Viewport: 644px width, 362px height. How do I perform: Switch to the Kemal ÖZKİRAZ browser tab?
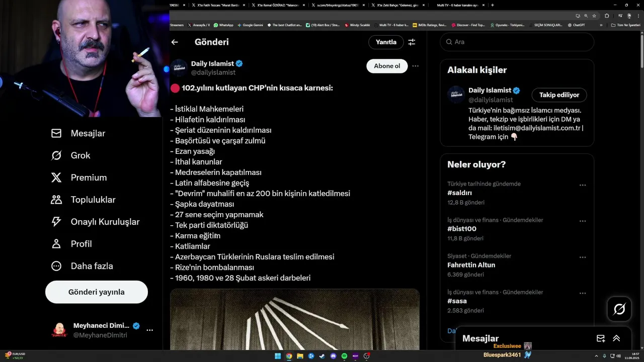coord(278,5)
